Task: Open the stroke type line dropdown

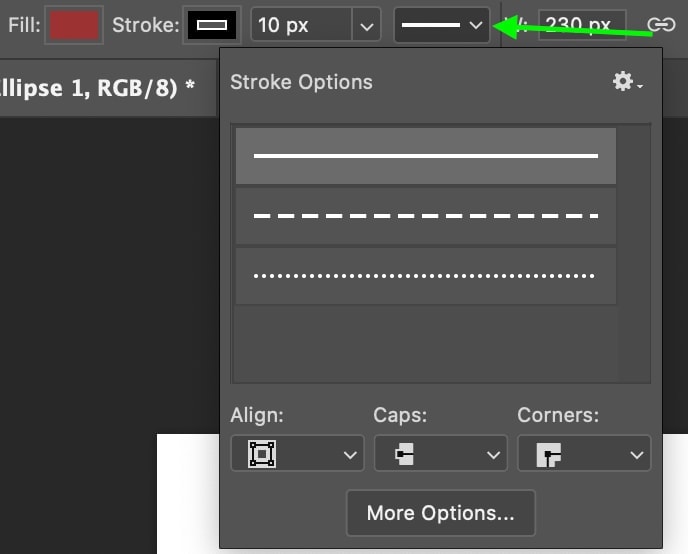Action: (442, 25)
